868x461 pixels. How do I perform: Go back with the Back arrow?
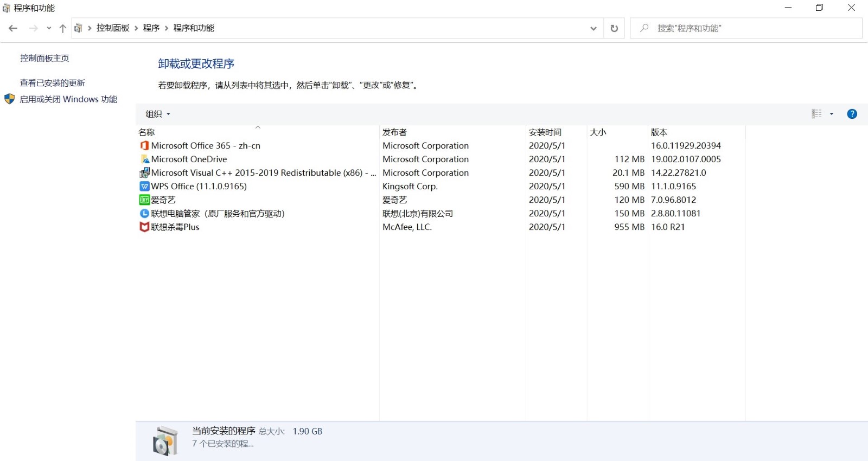pyautogui.click(x=13, y=28)
